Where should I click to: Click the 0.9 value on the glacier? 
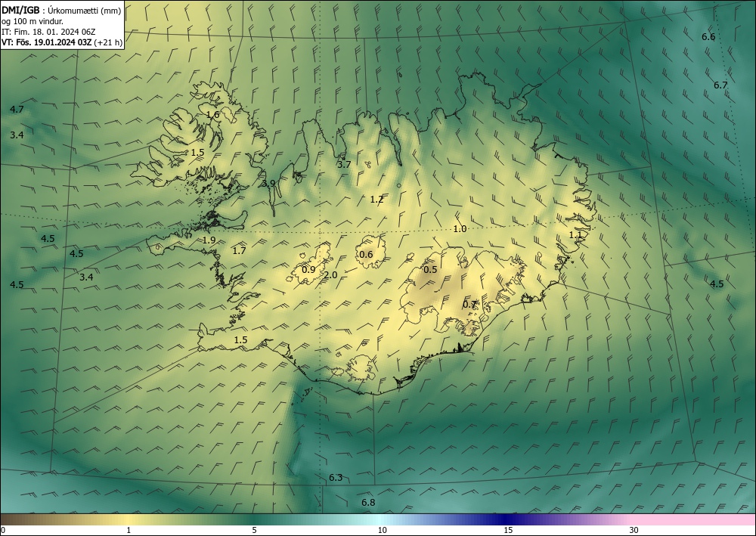pyautogui.click(x=308, y=270)
